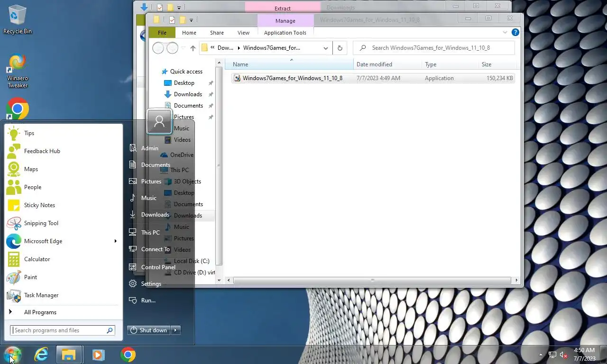Open Maps app in Start menu
The width and height of the screenshot is (607, 364).
(x=63, y=169)
